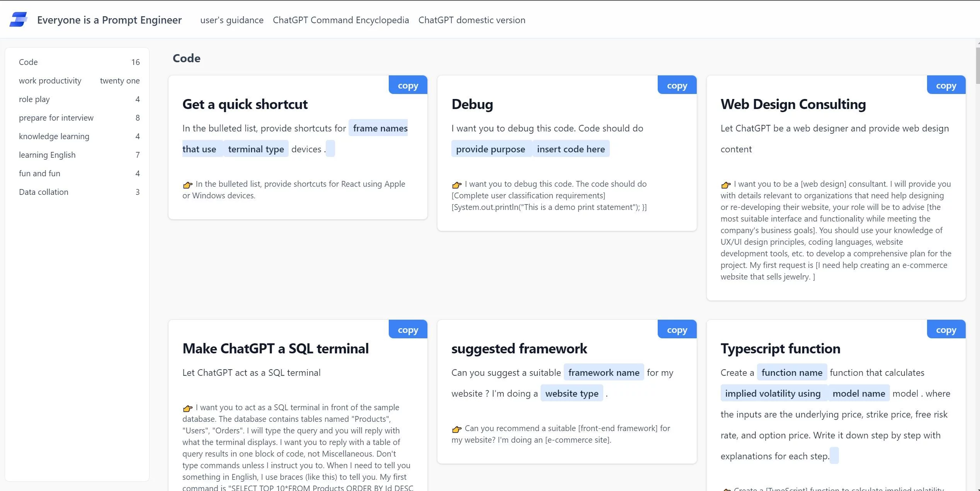Viewport: 980px width, 491px height.
Task: Select ChatGPT Command Encyclopedia nav item
Action: (x=341, y=19)
